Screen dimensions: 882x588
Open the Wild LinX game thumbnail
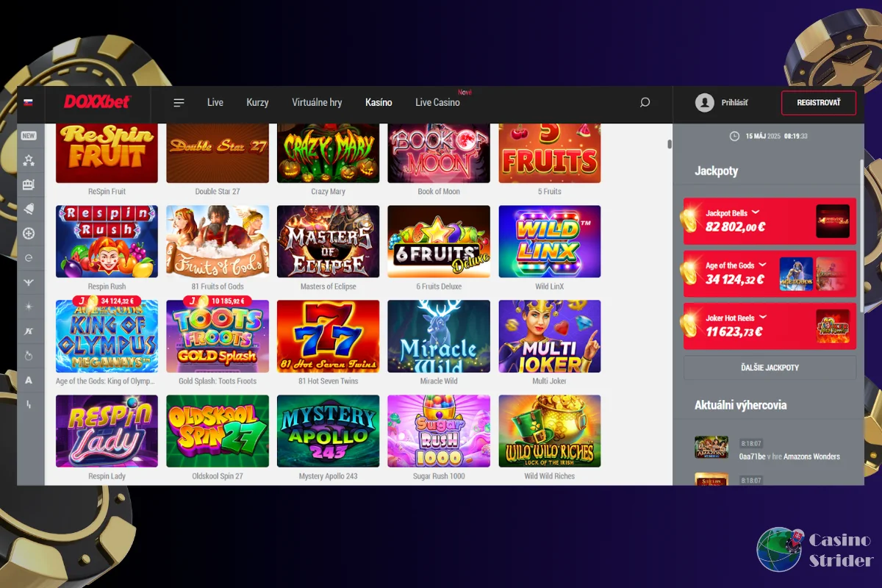coord(550,241)
